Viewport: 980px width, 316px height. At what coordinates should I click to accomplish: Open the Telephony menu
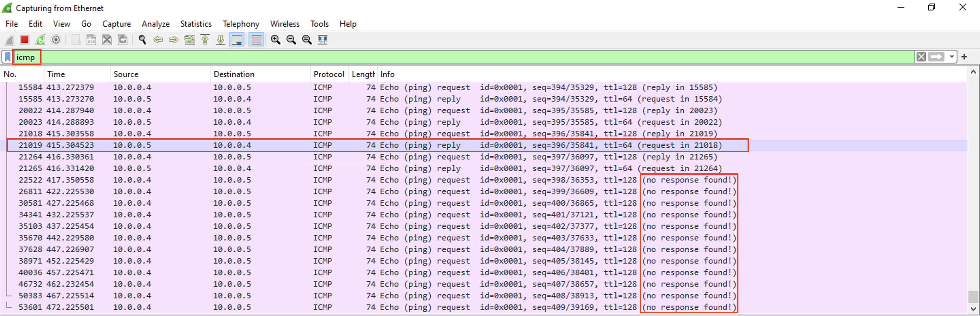tap(241, 23)
